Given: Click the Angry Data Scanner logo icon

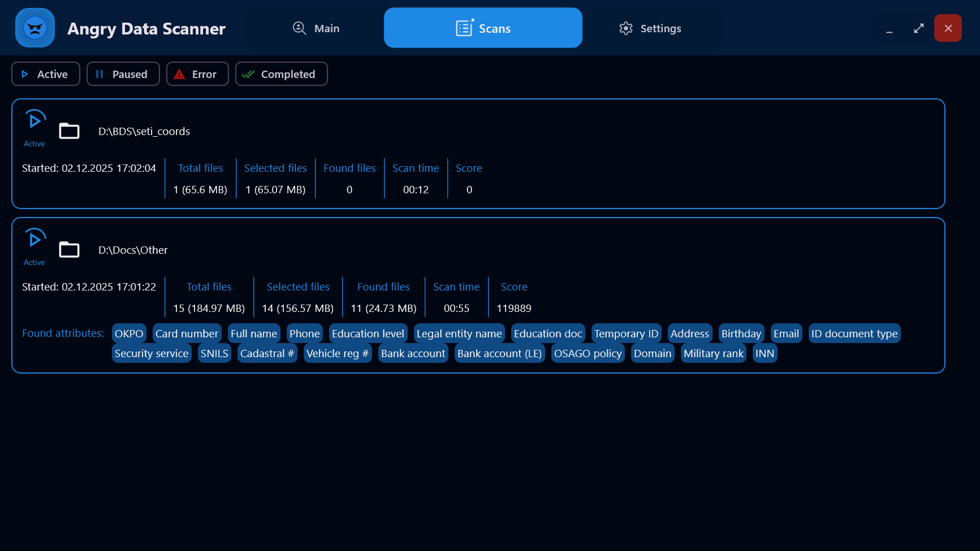Looking at the screenshot, I should [x=35, y=28].
